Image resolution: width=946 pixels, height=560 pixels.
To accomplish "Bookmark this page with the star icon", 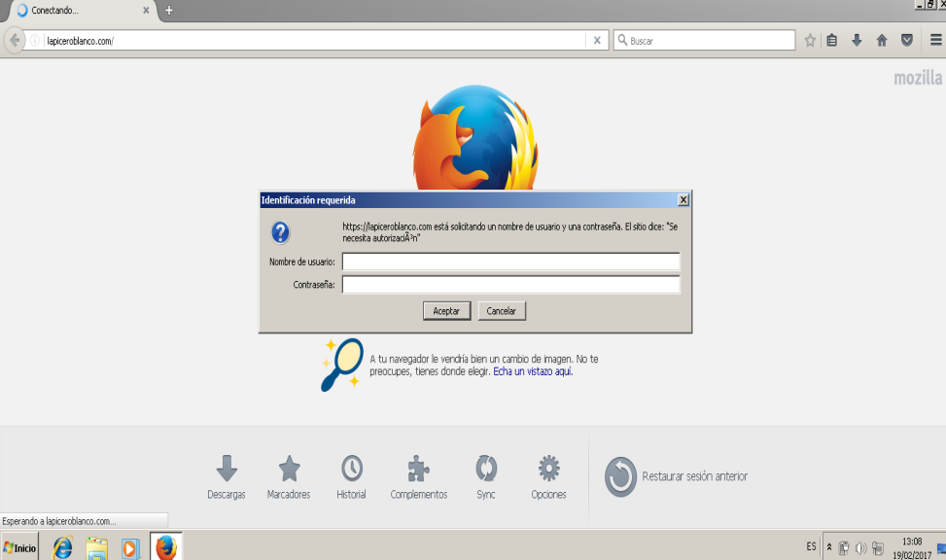I will tap(810, 41).
